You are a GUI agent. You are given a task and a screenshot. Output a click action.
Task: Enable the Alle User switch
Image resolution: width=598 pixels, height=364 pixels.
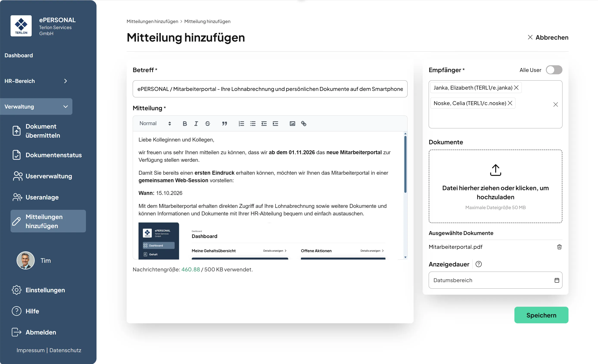[554, 70]
